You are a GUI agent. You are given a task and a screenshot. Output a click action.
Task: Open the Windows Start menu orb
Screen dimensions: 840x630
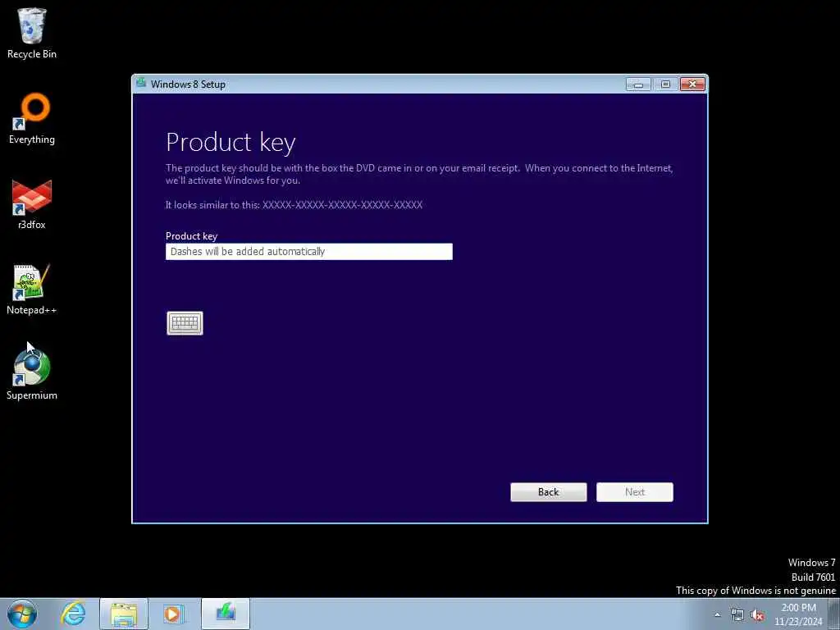pyautogui.click(x=22, y=614)
